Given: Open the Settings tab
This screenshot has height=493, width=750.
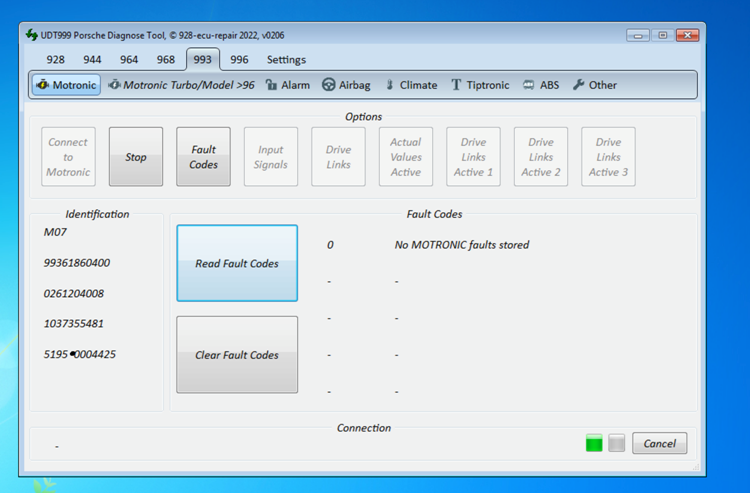Looking at the screenshot, I should (286, 59).
